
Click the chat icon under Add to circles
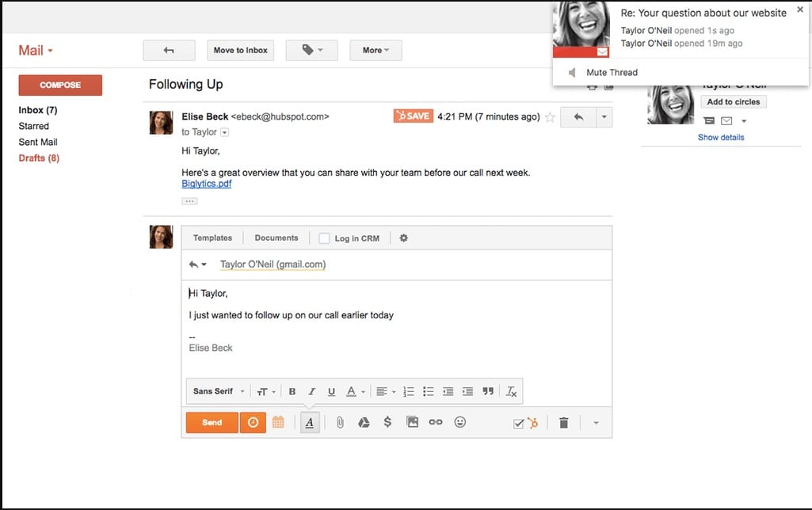tap(709, 121)
